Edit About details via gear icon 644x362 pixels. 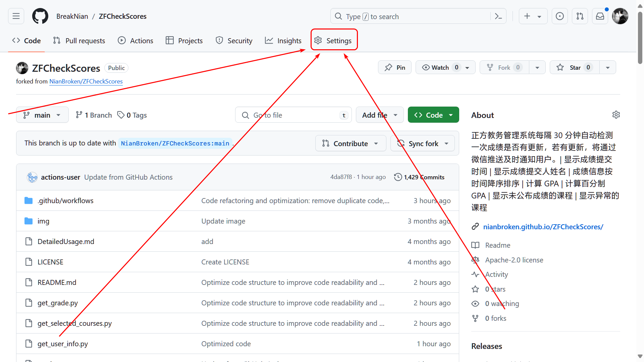(616, 115)
